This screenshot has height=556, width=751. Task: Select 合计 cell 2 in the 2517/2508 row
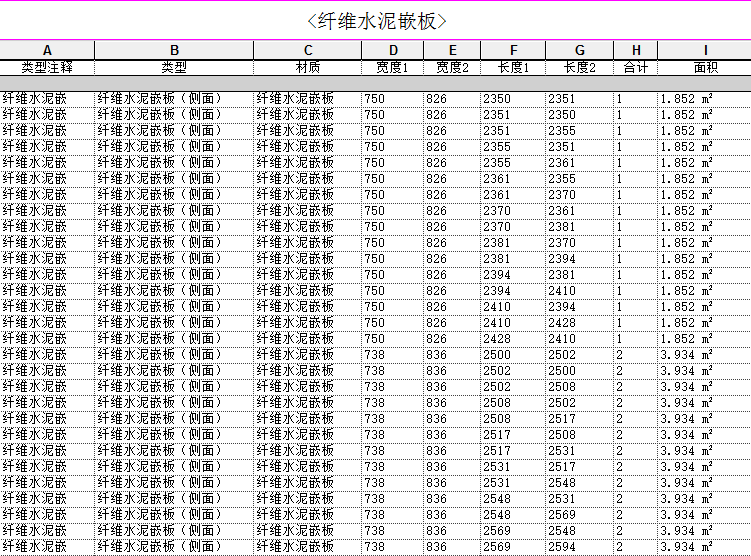click(636, 435)
